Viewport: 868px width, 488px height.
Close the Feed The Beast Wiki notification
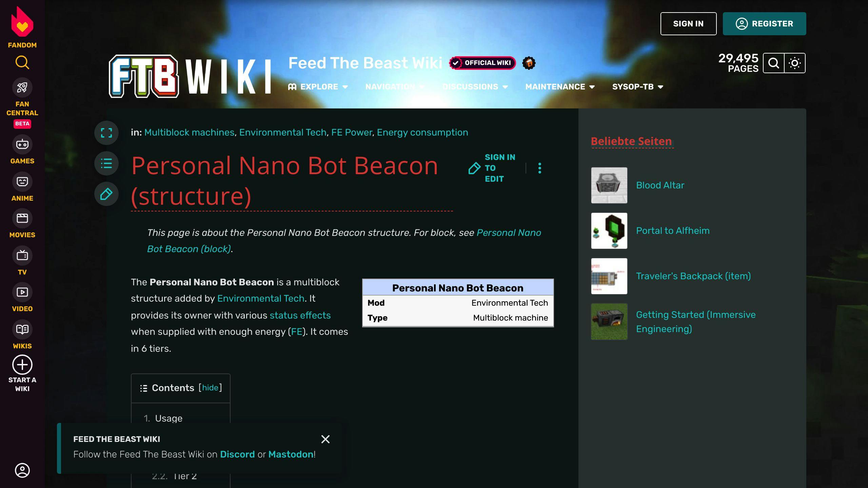(325, 439)
